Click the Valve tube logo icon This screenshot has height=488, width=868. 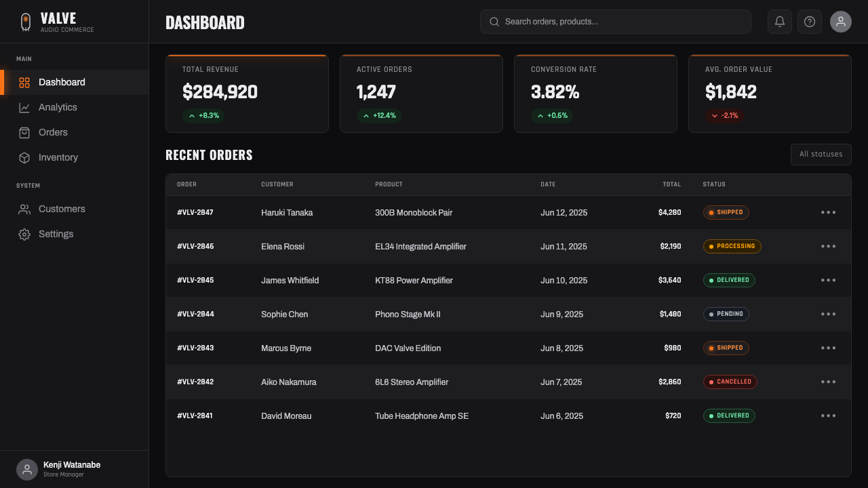[x=26, y=22]
